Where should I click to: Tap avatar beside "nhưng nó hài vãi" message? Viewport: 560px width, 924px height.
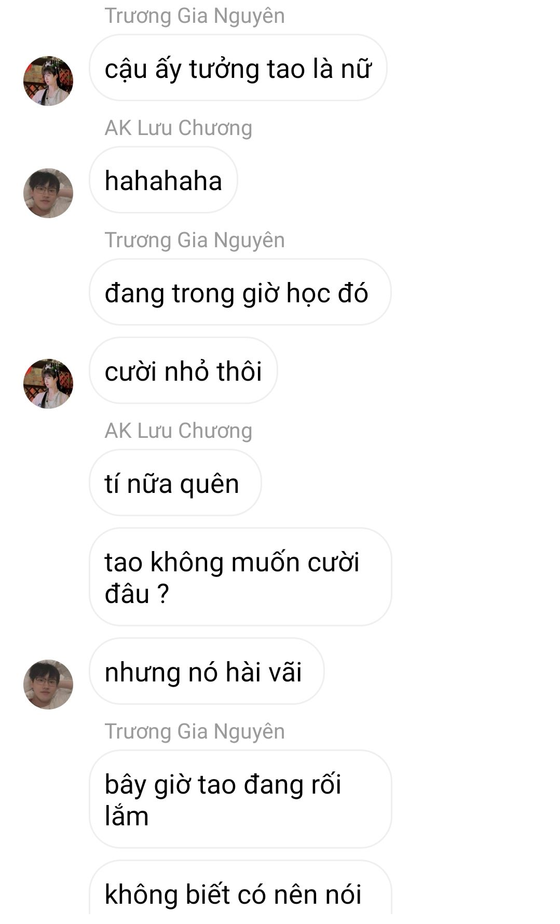pyautogui.click(x=48, y=685)
